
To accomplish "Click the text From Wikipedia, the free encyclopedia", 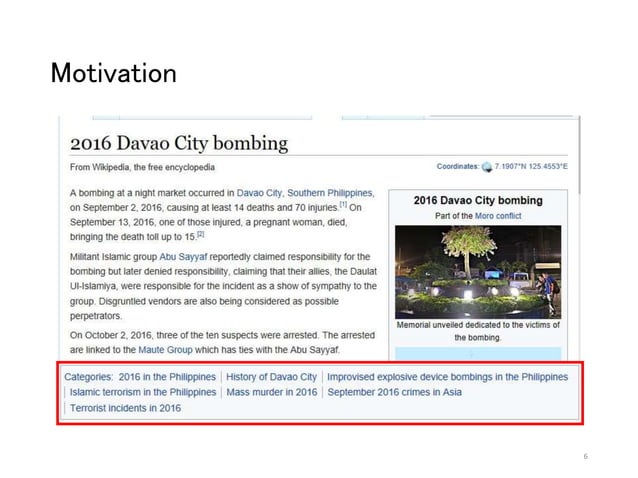I will 142,167.
